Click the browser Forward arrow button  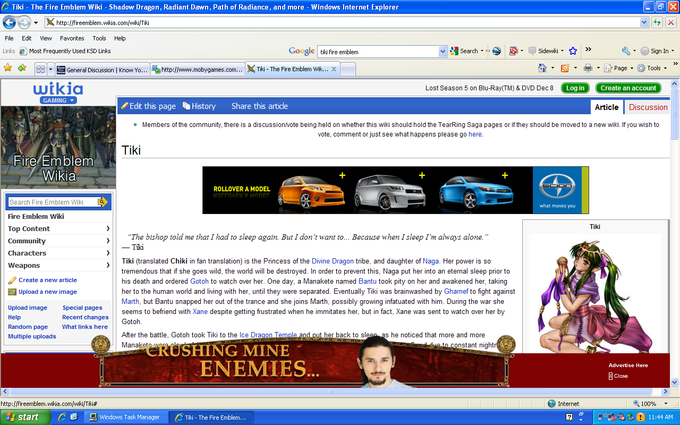pyautogui.click(x=24, y=22)
